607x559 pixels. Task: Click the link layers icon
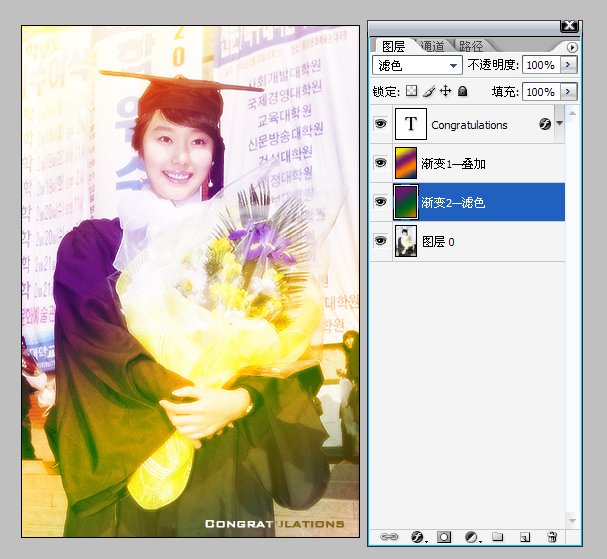(x=388, y=537)
